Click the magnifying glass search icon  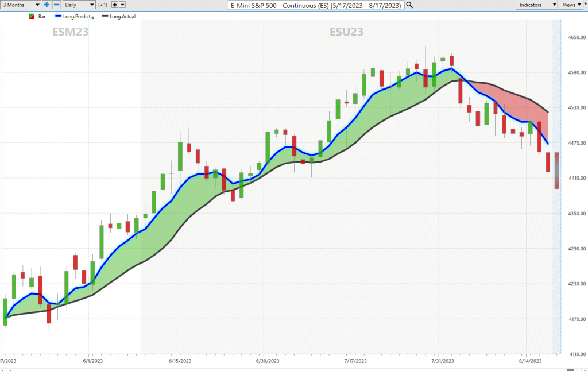click(409, 5)
